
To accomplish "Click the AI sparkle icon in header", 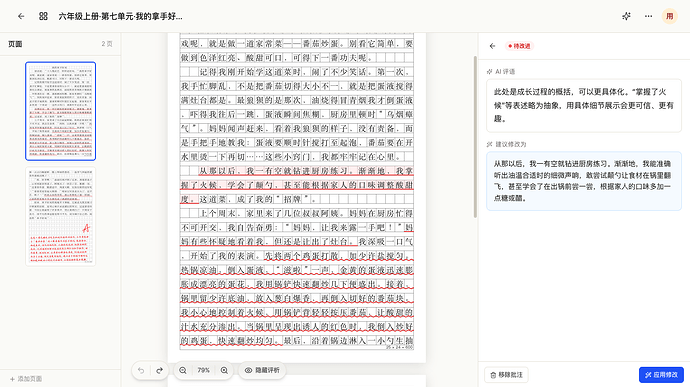I will click(x=626, y=16).
